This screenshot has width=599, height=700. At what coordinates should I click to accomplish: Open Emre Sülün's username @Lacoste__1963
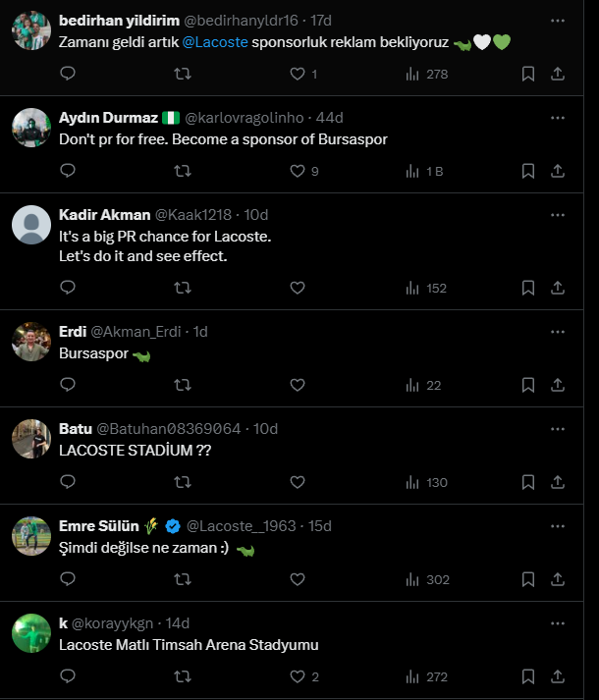[241, 526]
